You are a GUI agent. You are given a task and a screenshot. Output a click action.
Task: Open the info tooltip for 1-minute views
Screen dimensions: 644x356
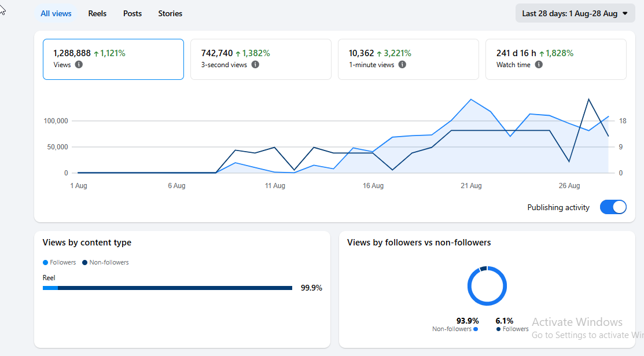click(403, 64)
